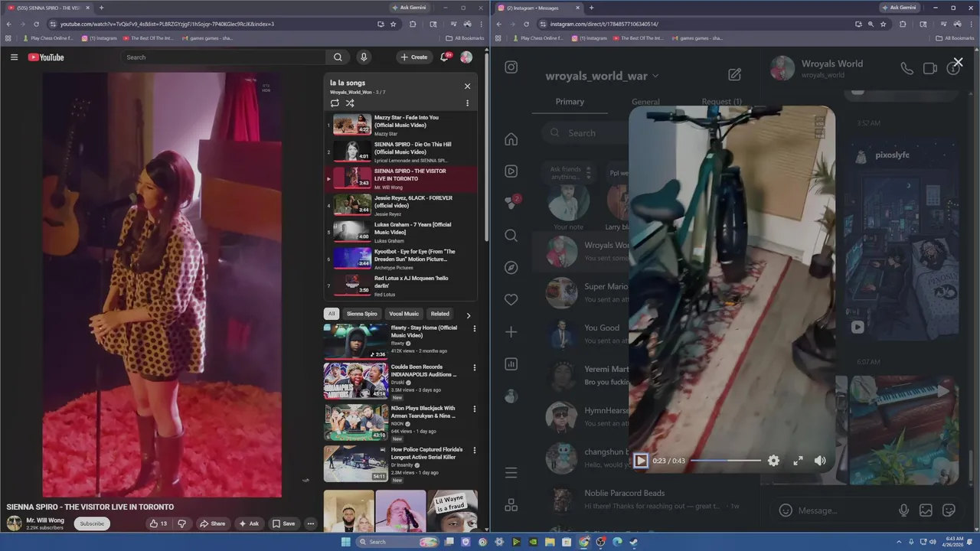The image size is (980, 551).
Task: Mute the Instagram video volume
Action: tap(820, 461)
